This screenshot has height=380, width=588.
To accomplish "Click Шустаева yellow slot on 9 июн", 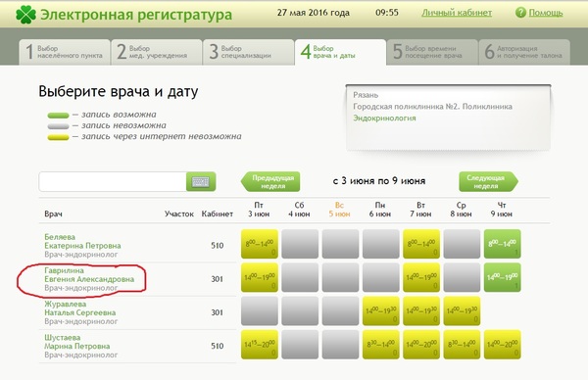I will pos(502,345).
